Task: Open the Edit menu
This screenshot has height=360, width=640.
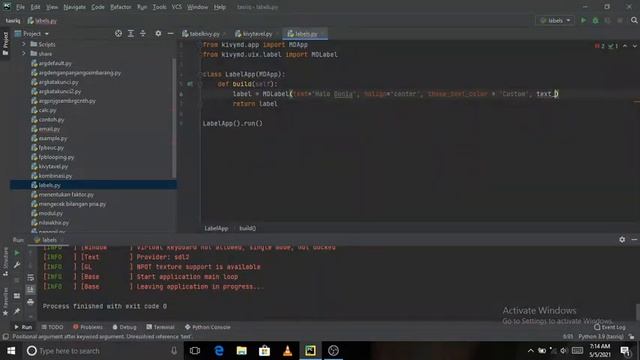Action: point(36,7)
